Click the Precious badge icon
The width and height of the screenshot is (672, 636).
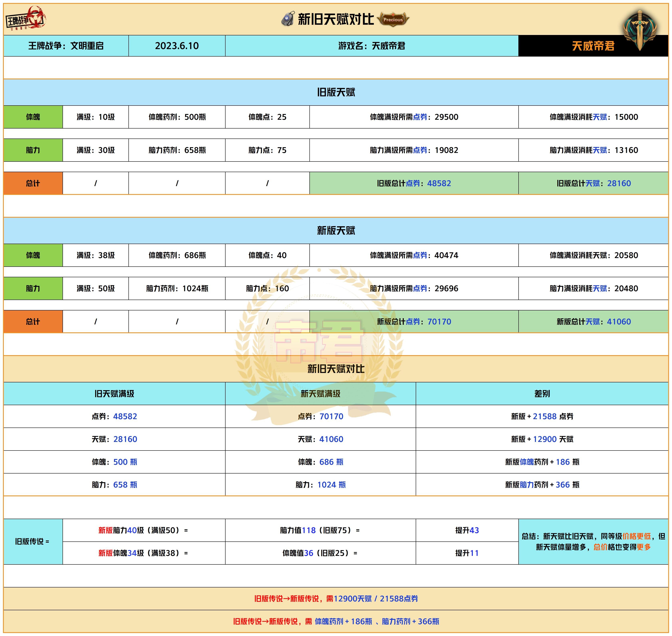[x=393, y=19]
